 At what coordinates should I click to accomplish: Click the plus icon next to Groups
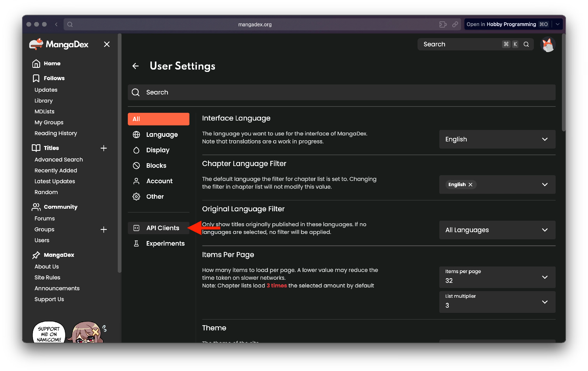tap(104, 230)
